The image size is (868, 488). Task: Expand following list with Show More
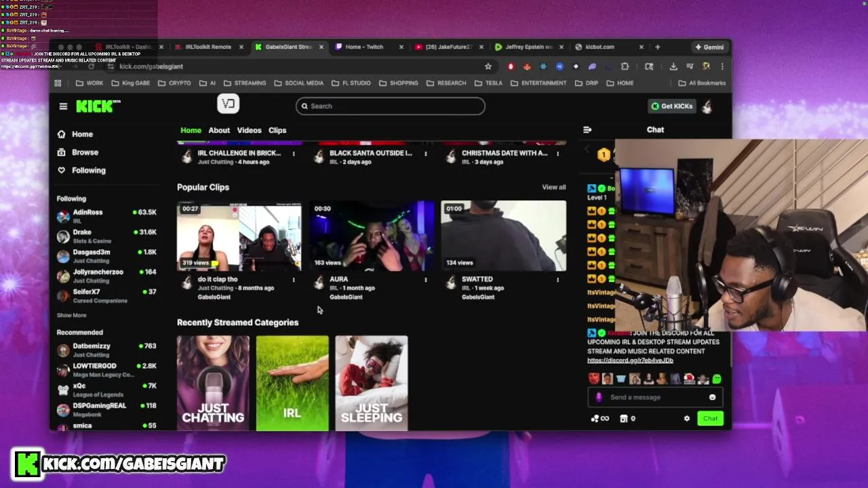click(x=71, y=315)
